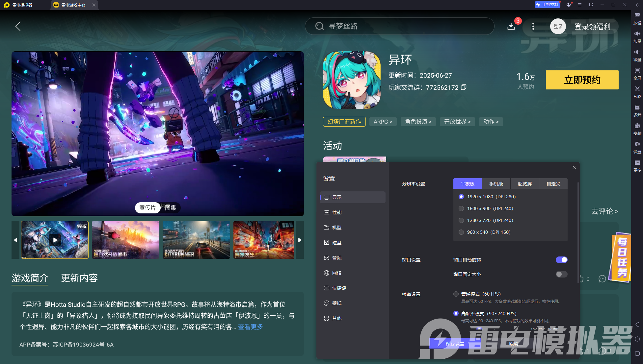Open the 壁纸 settings section
The image size is (643, 364).
click(336, 303)
